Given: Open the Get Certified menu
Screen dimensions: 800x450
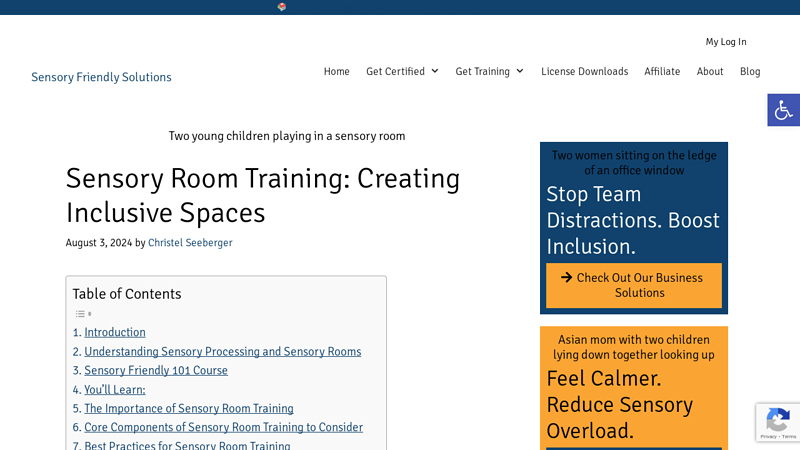Looking at the screenshot, I should point(395,71).
